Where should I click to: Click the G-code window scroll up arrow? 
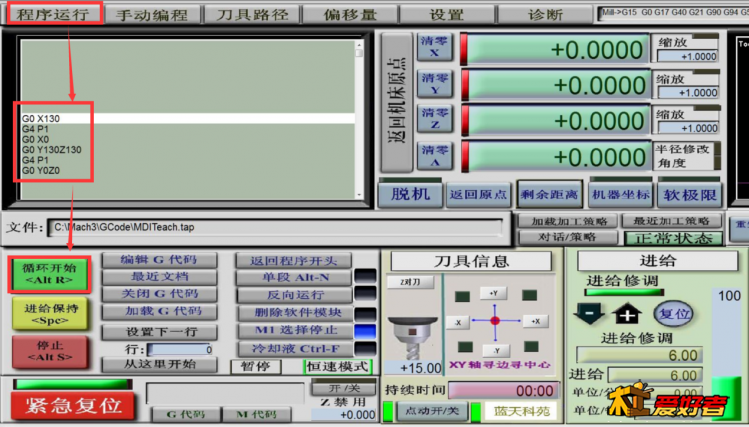(359, 44)
